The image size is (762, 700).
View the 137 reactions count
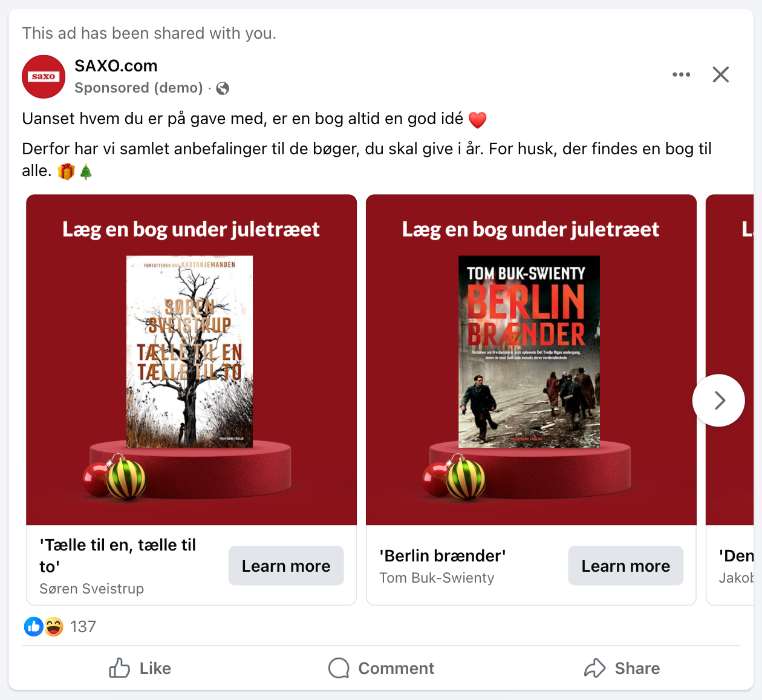click(83, 627)
